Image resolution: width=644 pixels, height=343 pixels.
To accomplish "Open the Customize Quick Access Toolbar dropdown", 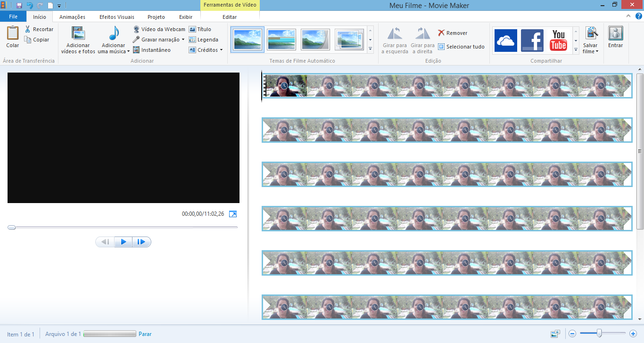I will [59, 6].
